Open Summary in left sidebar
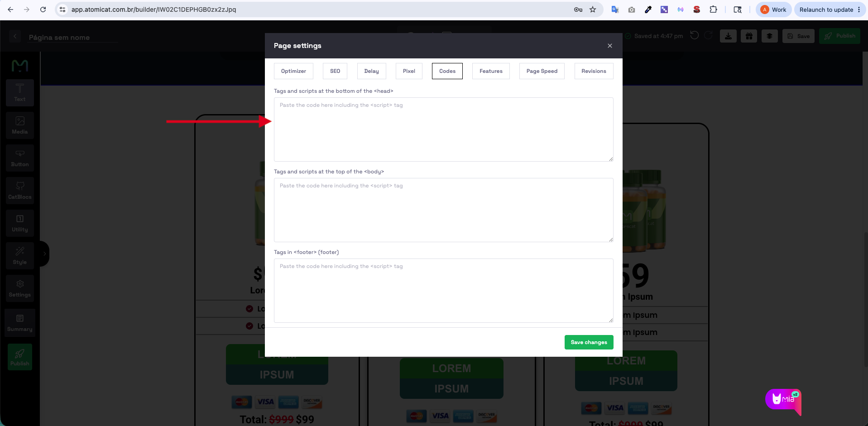This screenshot has height=426, width=868. pos(20,323)
